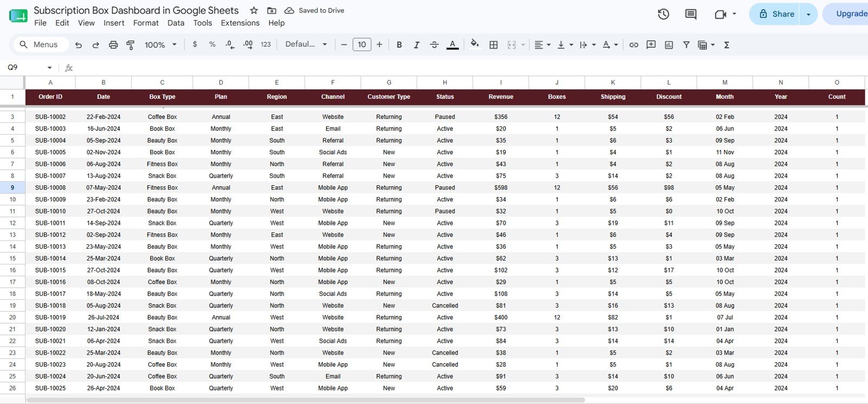Viewport: 868px width, 404px height.
Task: Open the borders tool
Action: (494, 45)
